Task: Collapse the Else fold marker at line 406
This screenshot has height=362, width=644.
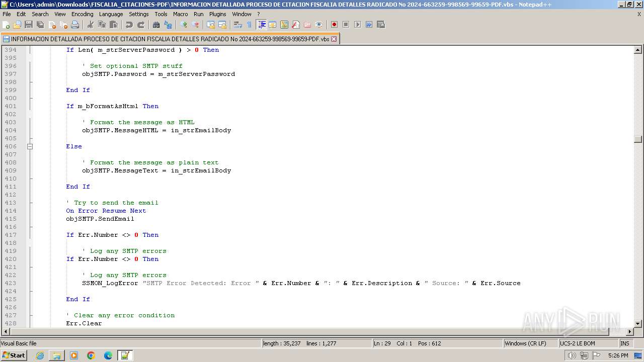Action: coord(30,146)
